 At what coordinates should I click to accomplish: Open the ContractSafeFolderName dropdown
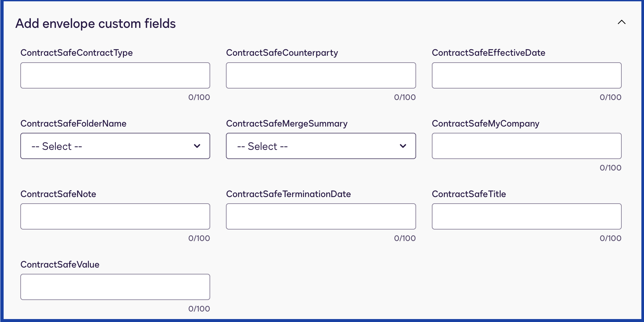pyautogui.click(x=115, y=146)
